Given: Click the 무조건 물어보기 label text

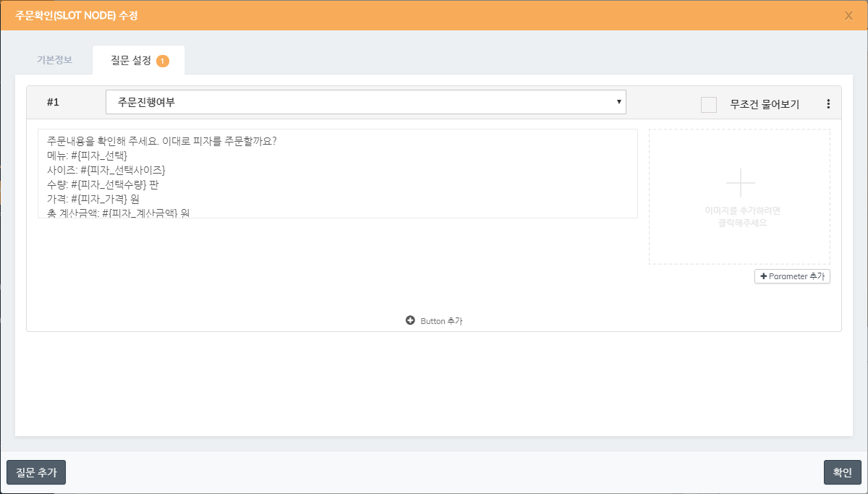Looking at the screenshot, I should point(765,104).
